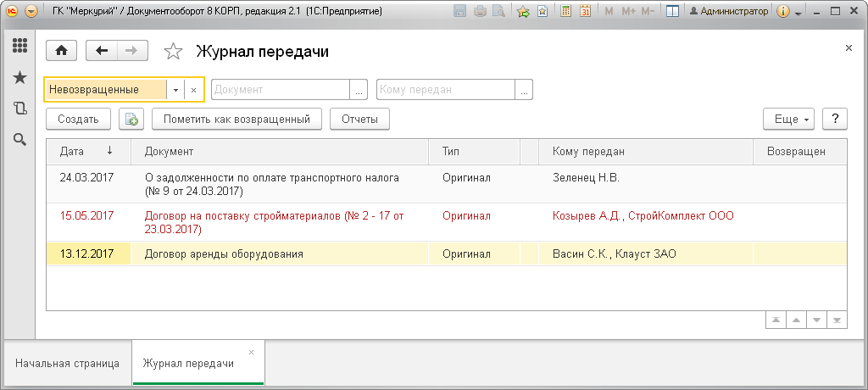Clear the Невозвращенные filter with x
The height and width of the screenshot is (390, 868).
click(x=193, y=90)
